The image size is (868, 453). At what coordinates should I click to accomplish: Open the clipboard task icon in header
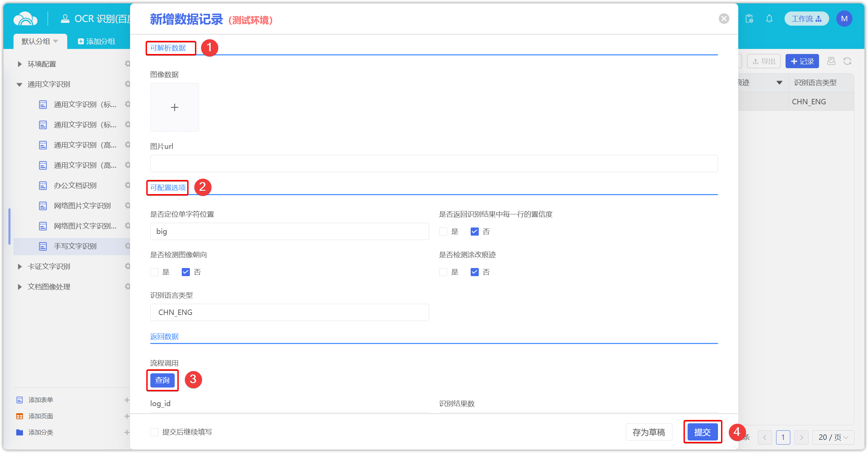pyautogui.click(x=749, y=19)
